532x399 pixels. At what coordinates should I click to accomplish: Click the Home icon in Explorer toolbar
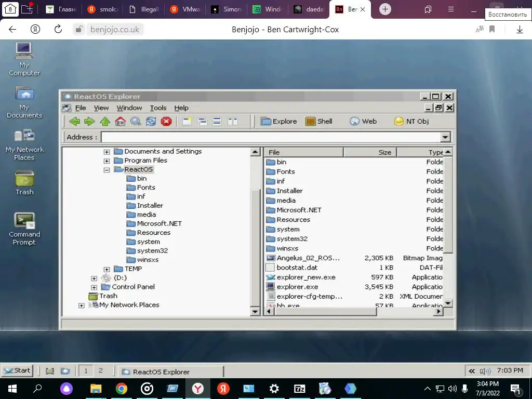click(x=120, y=121)
